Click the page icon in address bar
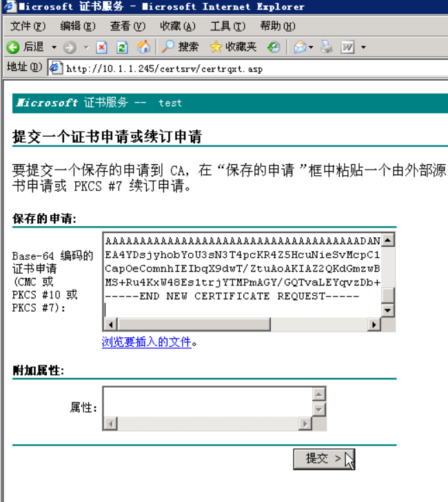The height and width of the screenshot is (502, 448). [x=56, y=68]
